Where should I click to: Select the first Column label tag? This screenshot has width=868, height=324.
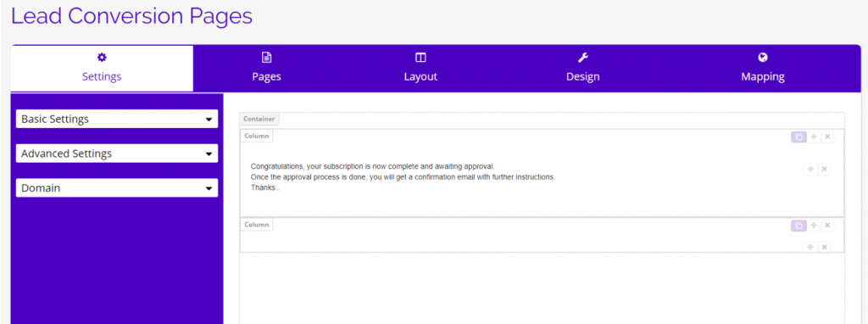pos(256,136)
